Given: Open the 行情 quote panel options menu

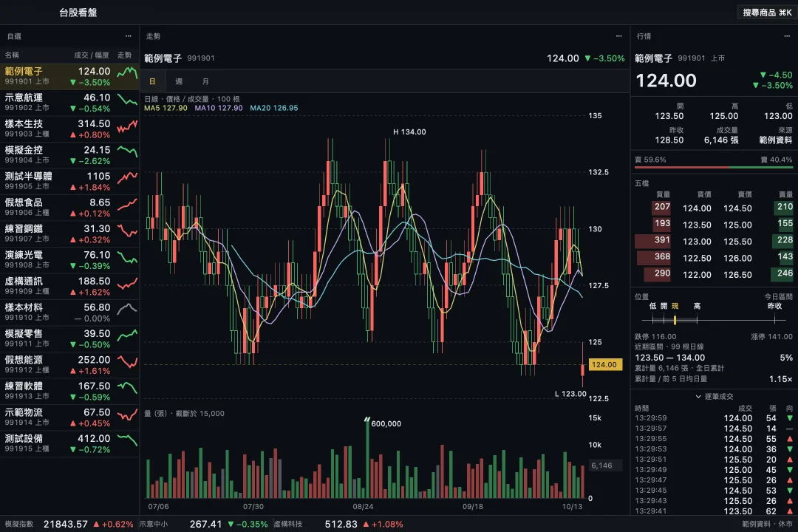Looking at the screenshot, I should tap(787, 36).
